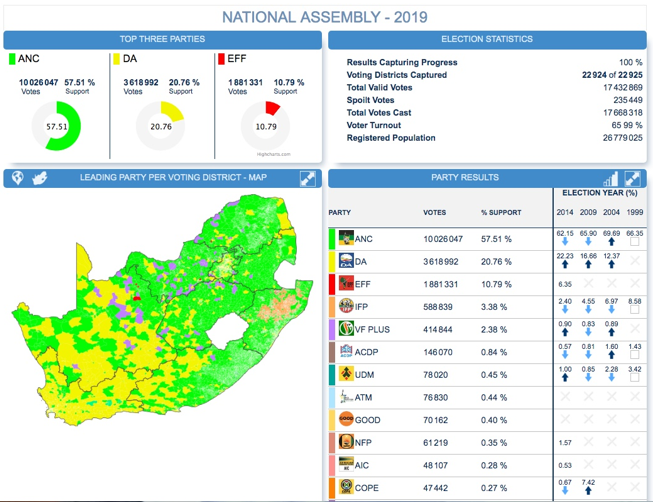Click the Highcharts.com credit link

tap(273, 154)
